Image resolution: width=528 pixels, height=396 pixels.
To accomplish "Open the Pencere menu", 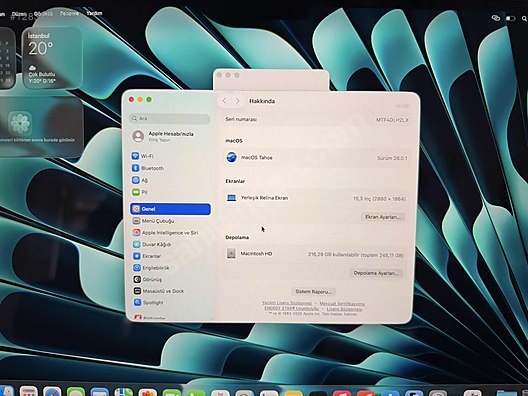I will click(69, 13).
